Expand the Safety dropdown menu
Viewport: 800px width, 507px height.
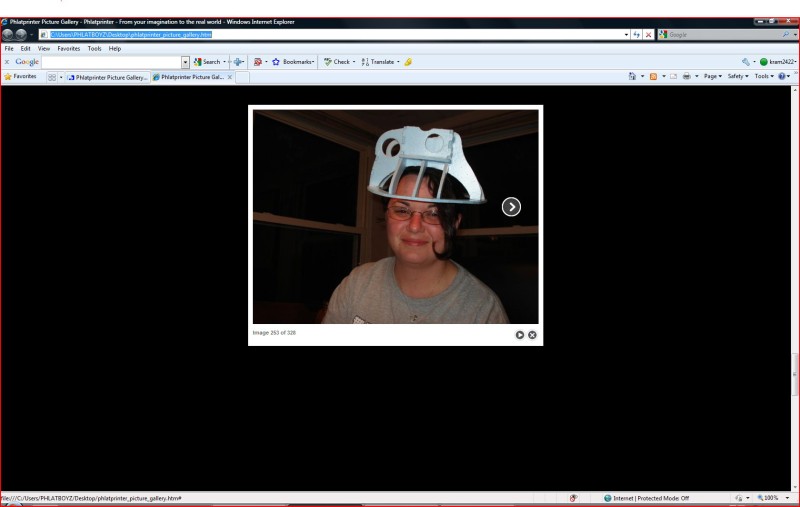(738, 76)
